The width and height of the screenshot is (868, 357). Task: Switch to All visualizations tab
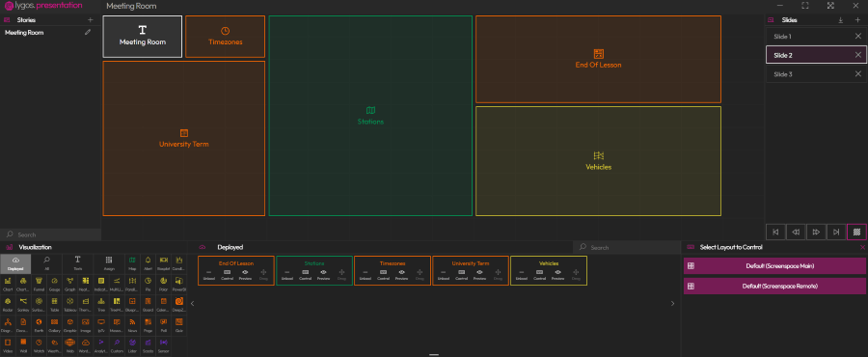click(46, 264)
